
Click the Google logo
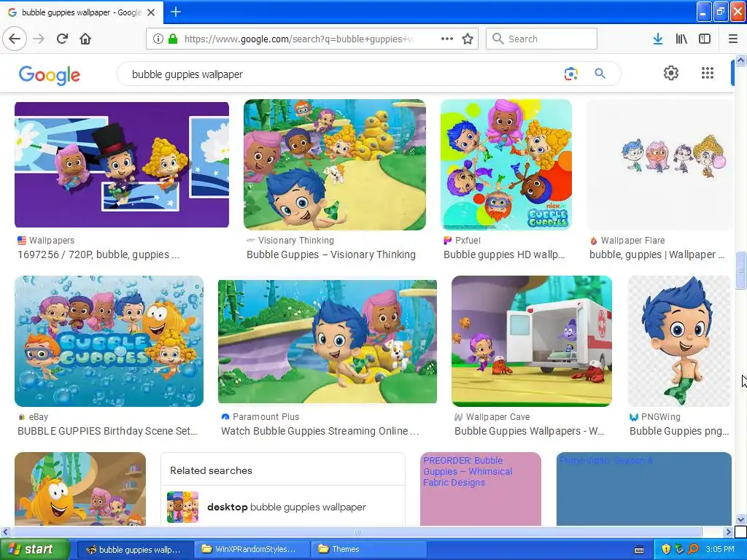pos(50,75)
